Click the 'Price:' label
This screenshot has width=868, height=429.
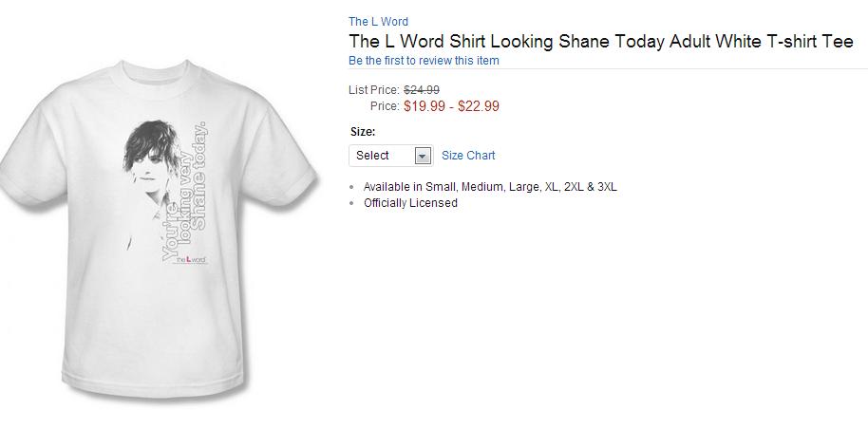coord(385,106)
